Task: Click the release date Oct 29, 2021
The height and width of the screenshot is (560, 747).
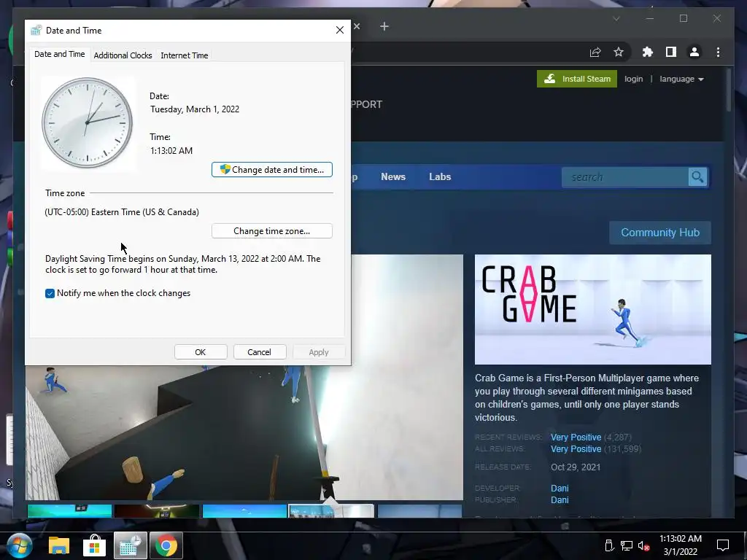Action: pos(576,467)
